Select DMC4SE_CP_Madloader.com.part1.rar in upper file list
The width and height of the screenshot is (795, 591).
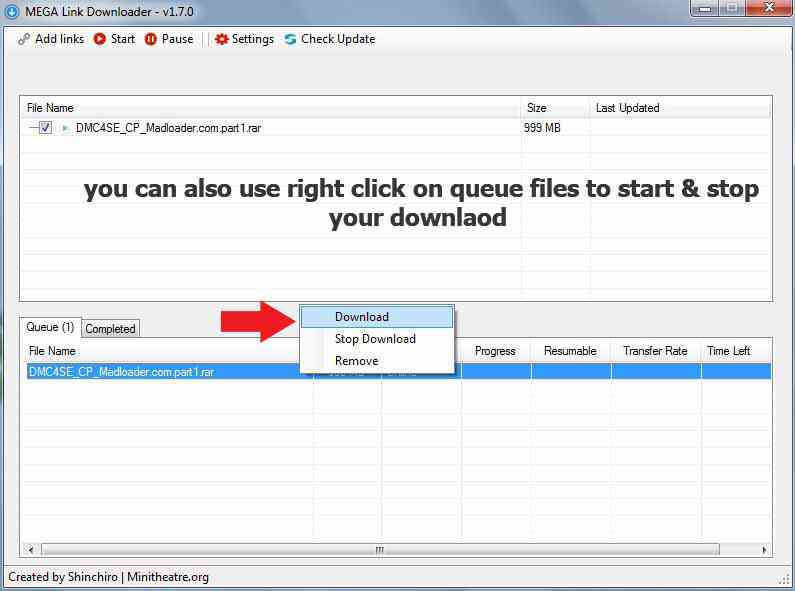tap(168, 128)
